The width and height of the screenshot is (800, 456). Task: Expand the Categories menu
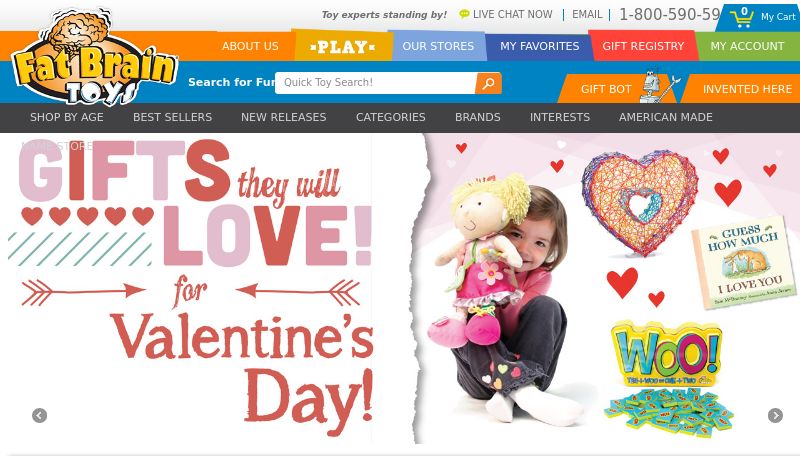point(391,117)
